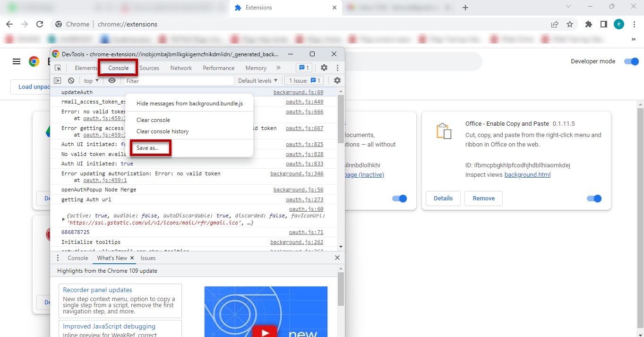Go back using browser back arrow
Viewport: 644px width, 337px height.
(9, 24)
